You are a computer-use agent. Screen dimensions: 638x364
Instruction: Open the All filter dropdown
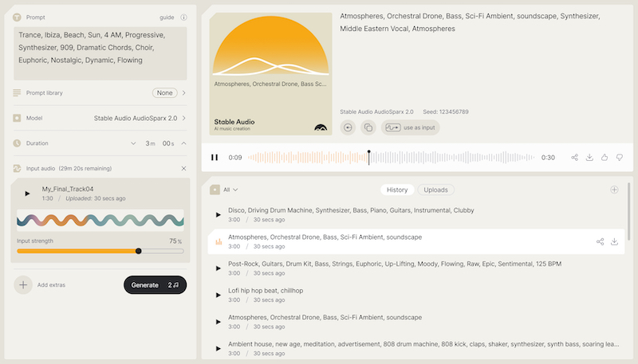pyautogui.click(x=230, y=190)
